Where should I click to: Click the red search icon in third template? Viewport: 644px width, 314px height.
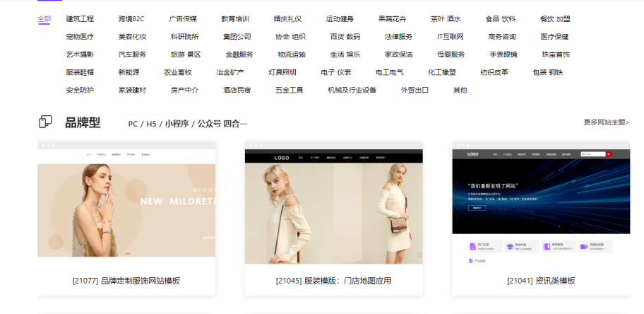click(x=609, y=153)
